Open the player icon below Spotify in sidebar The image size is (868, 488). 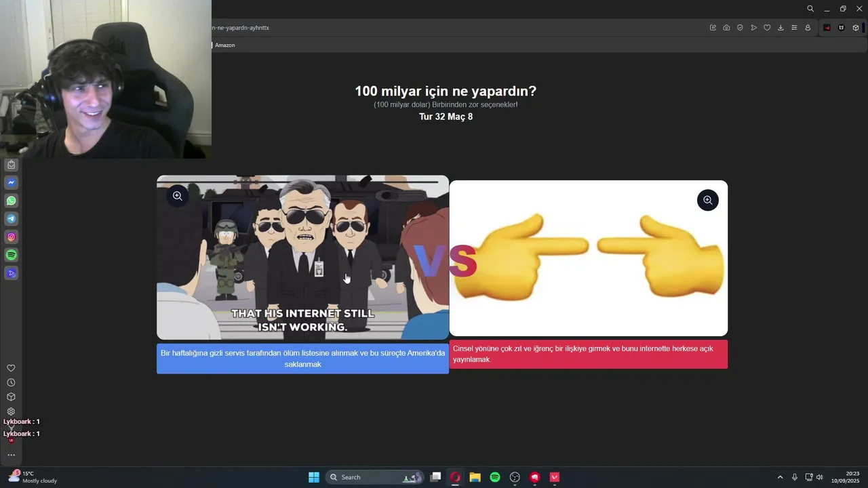11,273
